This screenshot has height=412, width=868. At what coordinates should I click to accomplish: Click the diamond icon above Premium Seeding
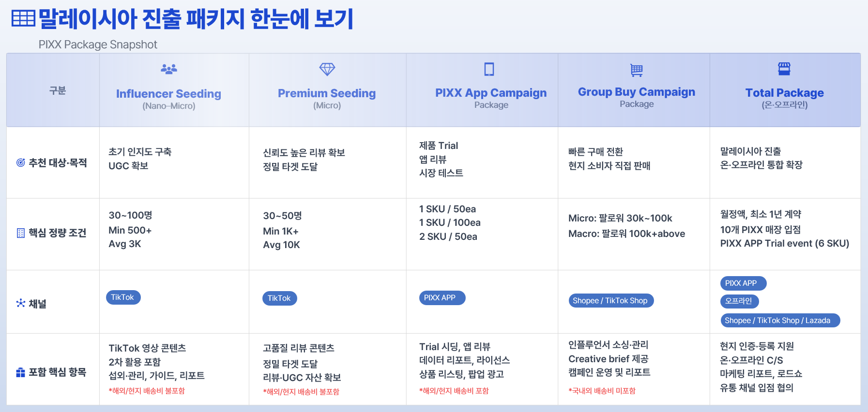coord(327,69)
